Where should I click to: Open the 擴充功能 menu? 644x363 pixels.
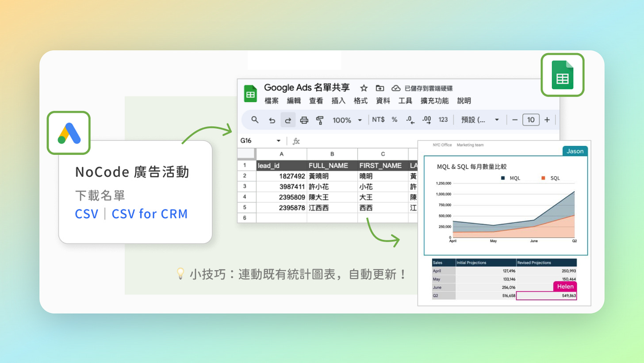click(434, 100)
